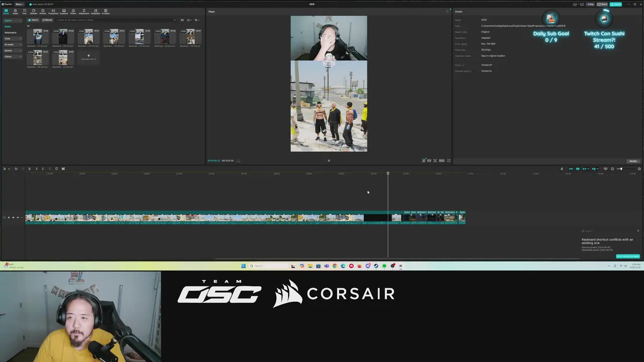Open the Templates panel
This screenshot has height=362, width=644.
pos(96,12)
